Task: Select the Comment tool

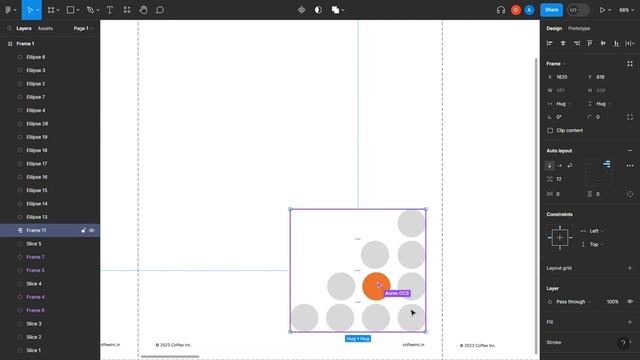Action: (160, 10)
